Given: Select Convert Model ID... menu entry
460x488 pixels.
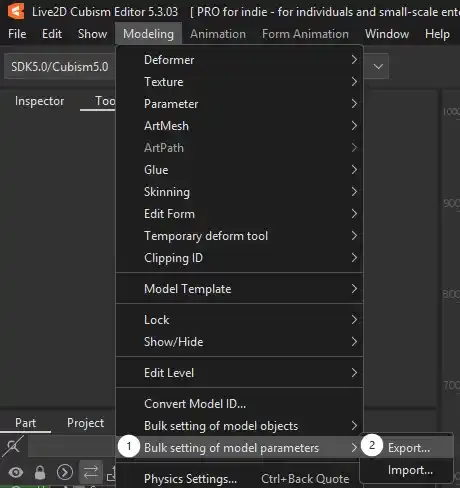Looking at the screenshot, I should tap(239, 404).
